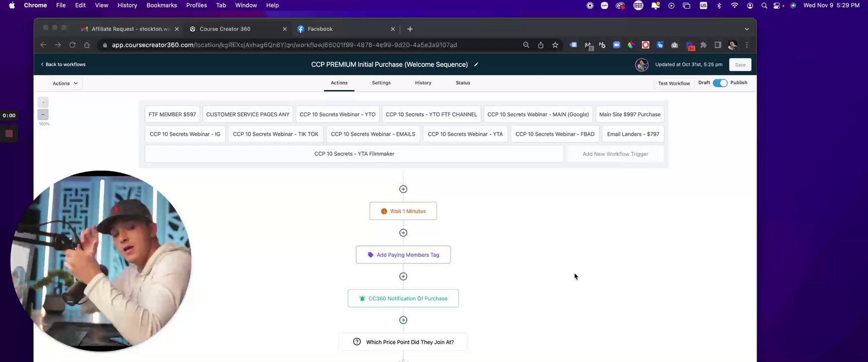
Task: Open CCP 10 Secrets - YTO FTF CHANNEL trigger
Action: (431, 114)
